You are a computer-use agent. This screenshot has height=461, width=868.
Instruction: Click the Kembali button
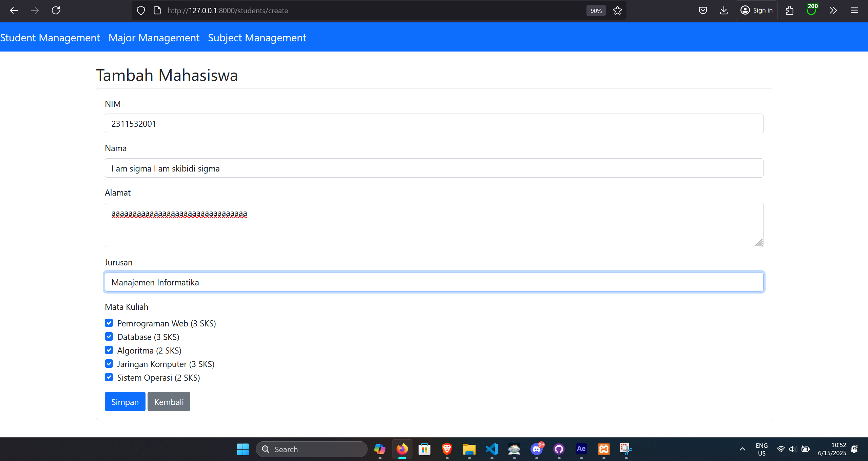169,402
